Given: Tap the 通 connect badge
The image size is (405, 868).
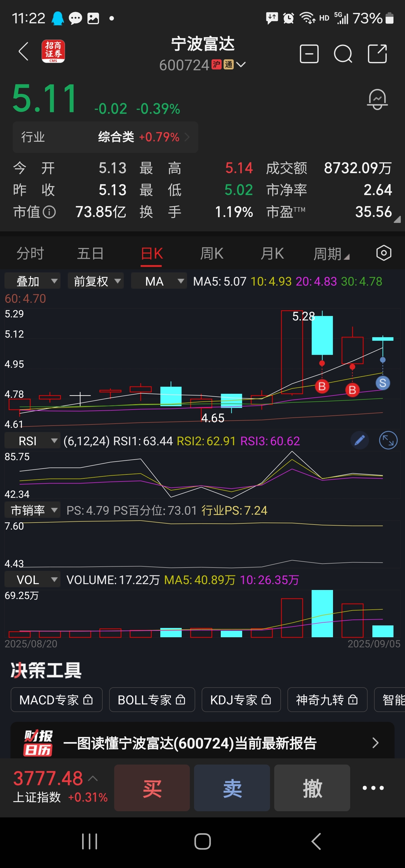Looking at the screenshot, I should click(x=229, y=64).
